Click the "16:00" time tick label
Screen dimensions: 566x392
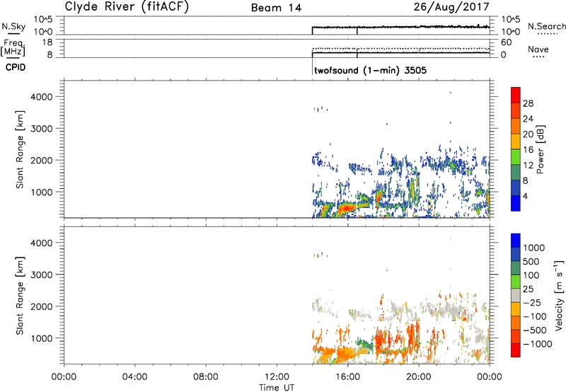tap(347, 377)
